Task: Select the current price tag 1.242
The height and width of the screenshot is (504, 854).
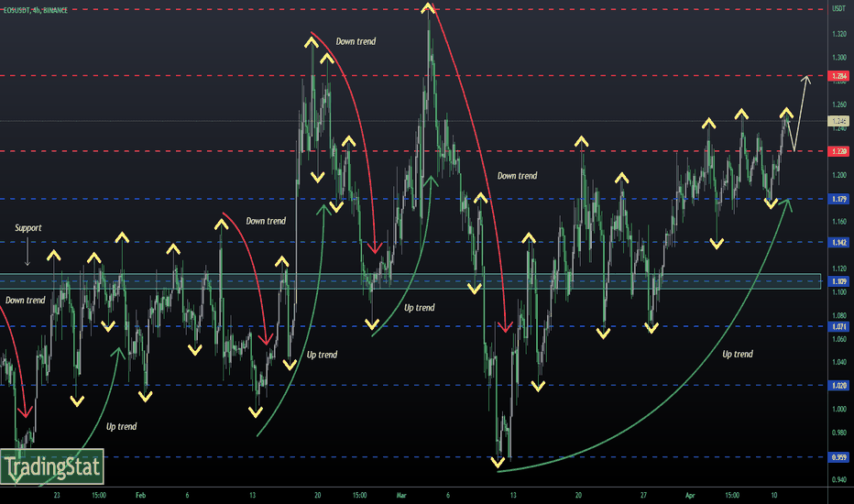Action: click(x=838, y=121)
